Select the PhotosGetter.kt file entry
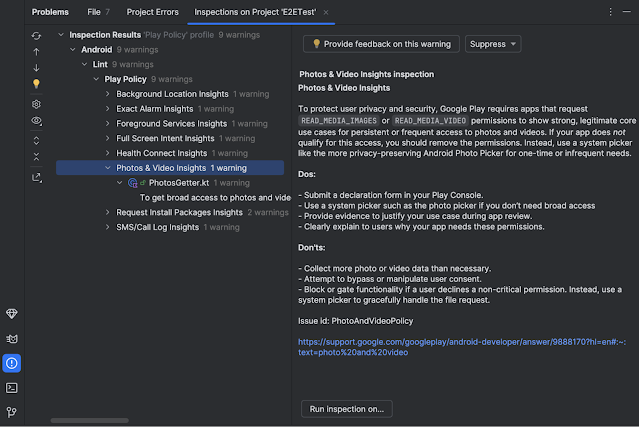Screen dimensions: 639x427 (179, 183)
